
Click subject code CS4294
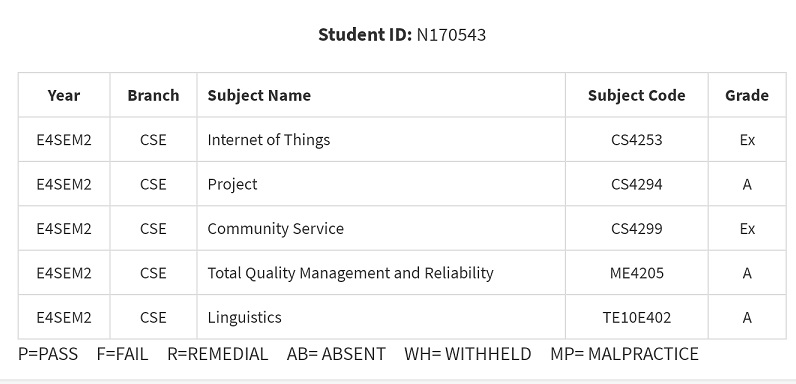click(x=637, y=184)
